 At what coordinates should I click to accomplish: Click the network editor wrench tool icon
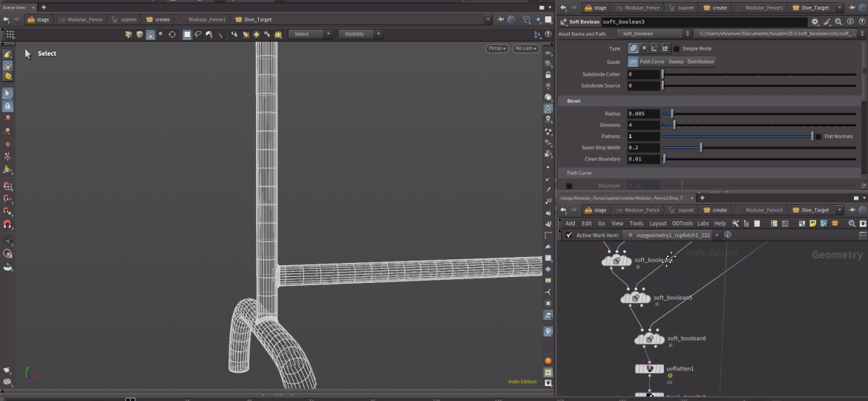pos(735,224)
